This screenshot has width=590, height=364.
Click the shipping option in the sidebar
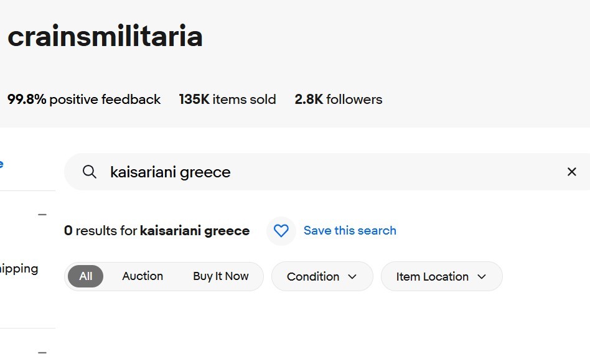click(x=19, y=269)
